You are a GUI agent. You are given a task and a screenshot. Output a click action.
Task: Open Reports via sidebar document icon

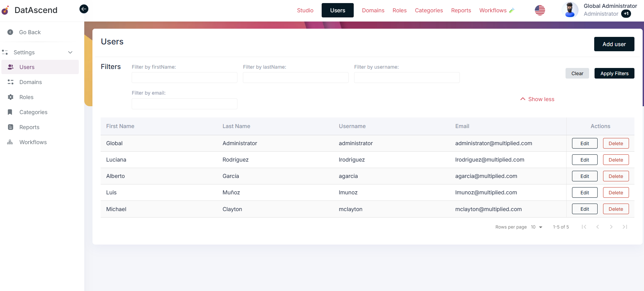click(11, 127)
